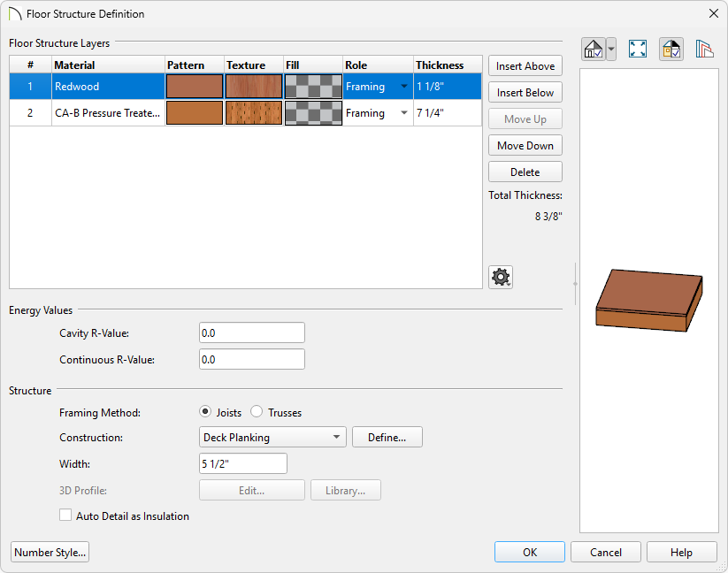Click the Insert Below button
728x573 pixels.
pos(525,92)
